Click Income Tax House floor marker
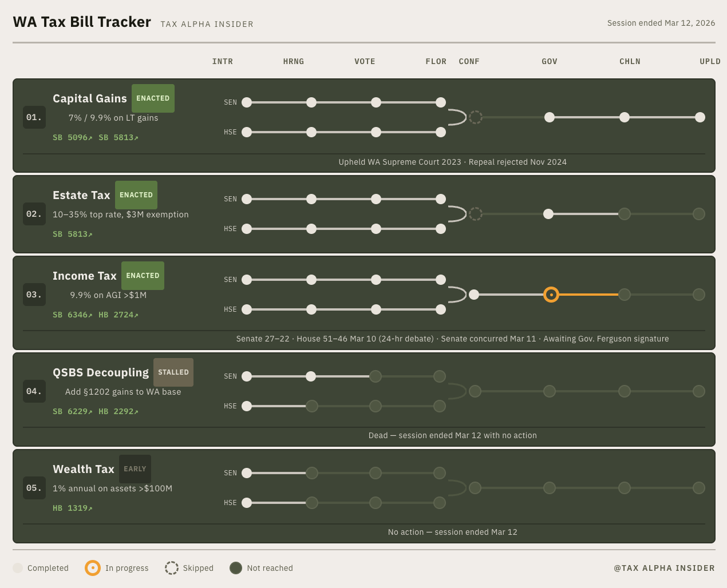This screenshot has width=727, height=588. click(441, 309)
